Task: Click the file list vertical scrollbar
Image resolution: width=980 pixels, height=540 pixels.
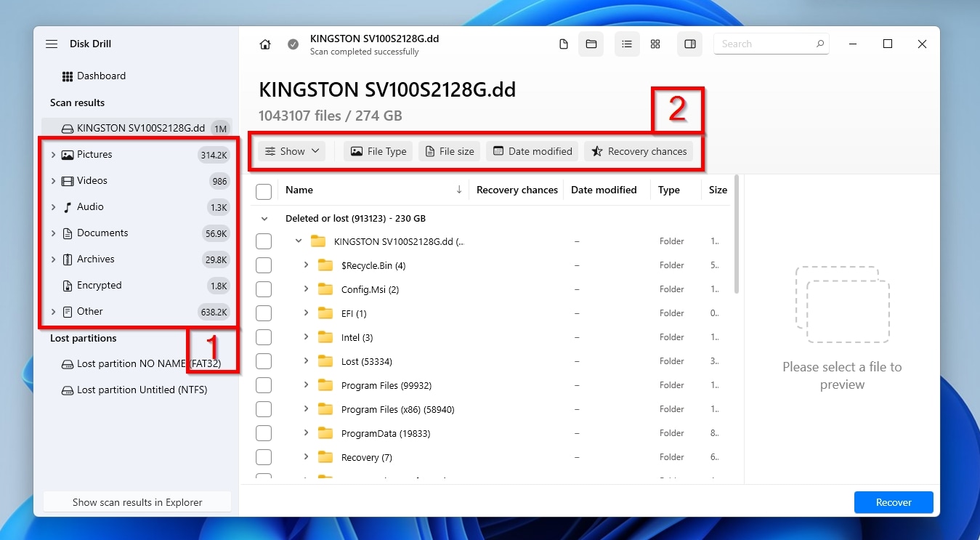Action: click(x=737, y=234)
